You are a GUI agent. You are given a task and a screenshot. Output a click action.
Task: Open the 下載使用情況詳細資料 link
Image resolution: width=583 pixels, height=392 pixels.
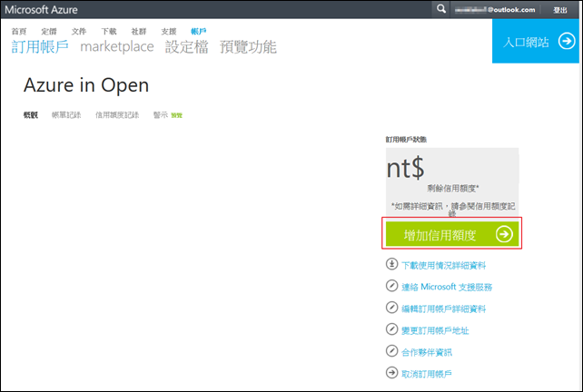[443, 266]
